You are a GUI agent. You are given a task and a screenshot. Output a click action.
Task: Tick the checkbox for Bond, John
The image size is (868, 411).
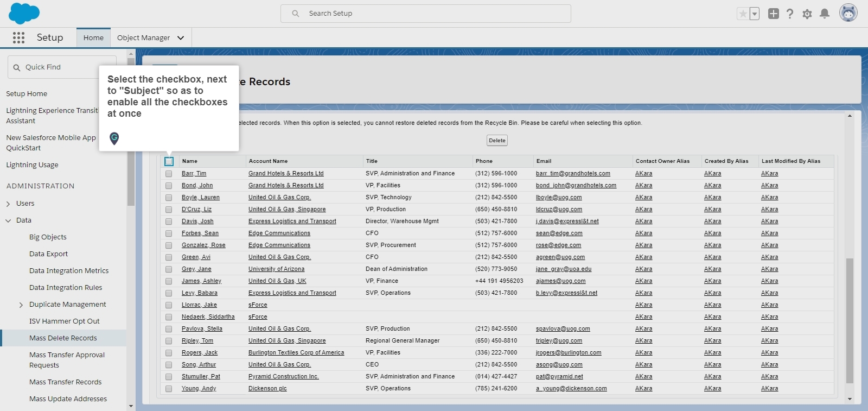click(x=169, y=186)
